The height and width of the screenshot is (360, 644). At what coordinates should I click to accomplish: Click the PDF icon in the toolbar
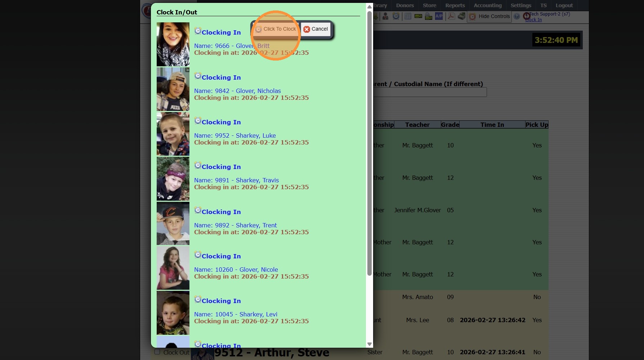451,16
